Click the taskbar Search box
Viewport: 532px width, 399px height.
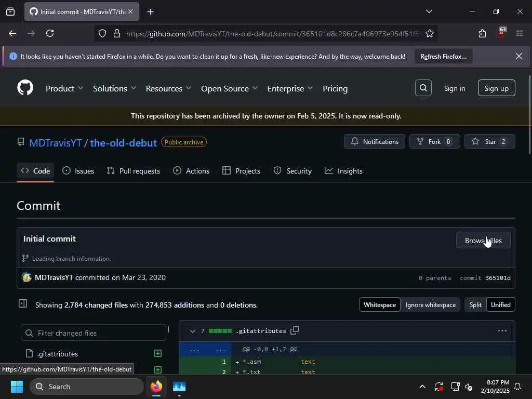tap(87, 387)
